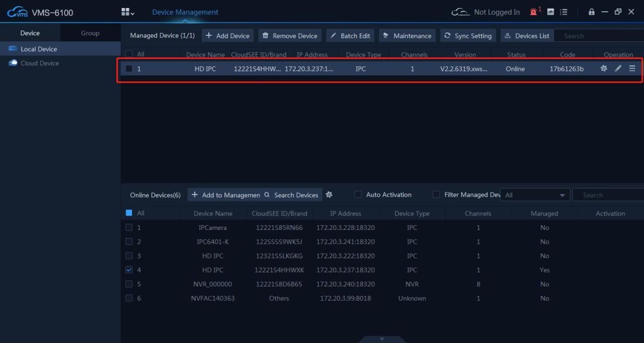Click gear icon next to Search Devices
Screen dimensions: 644x343
tap(329, 195)
